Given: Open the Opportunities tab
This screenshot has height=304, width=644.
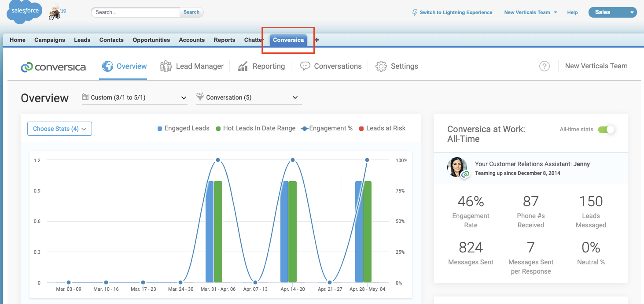Looking at the screenshot, I should tap(151, 40).
